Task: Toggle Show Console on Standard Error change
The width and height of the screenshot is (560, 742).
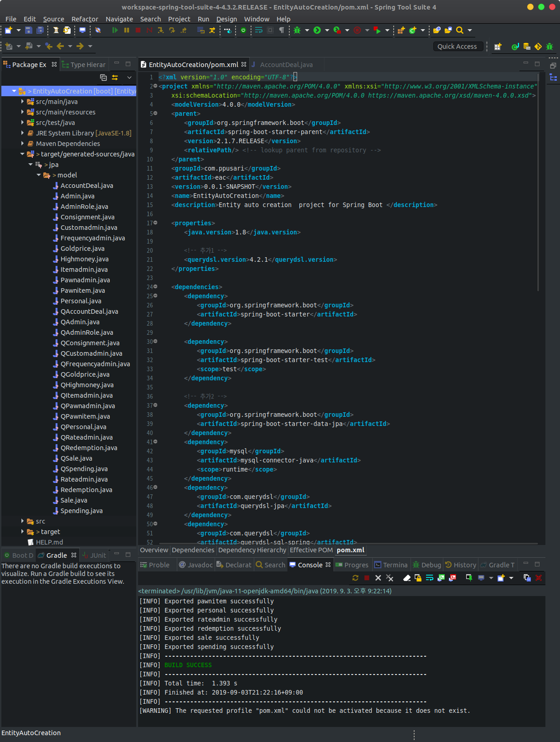Action: point(452,578)
